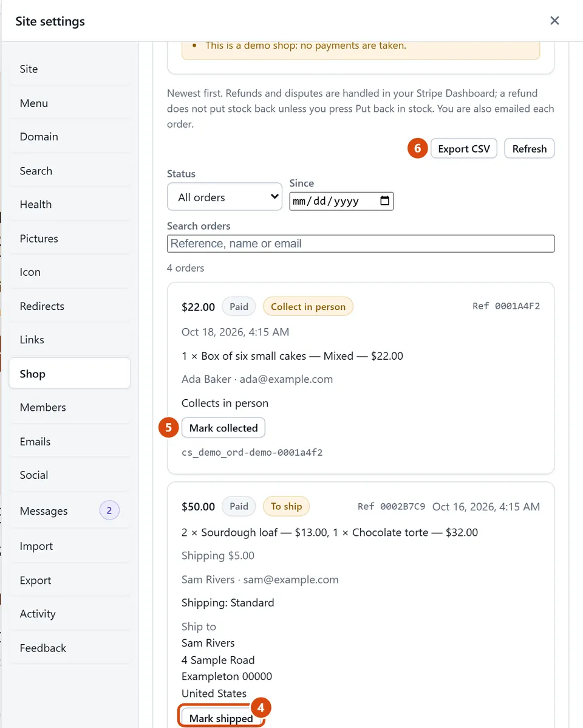Viewport: 583px width, 728px height.
Task: Open the Site settings section
Action: pyautogui.click(x=70, y=69)
